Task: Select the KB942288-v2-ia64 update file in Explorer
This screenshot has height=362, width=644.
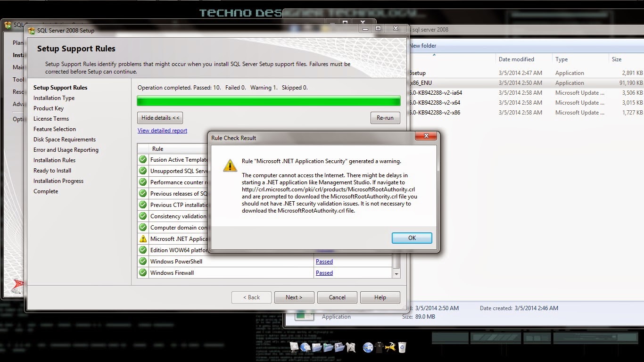Action: [526, 93]
